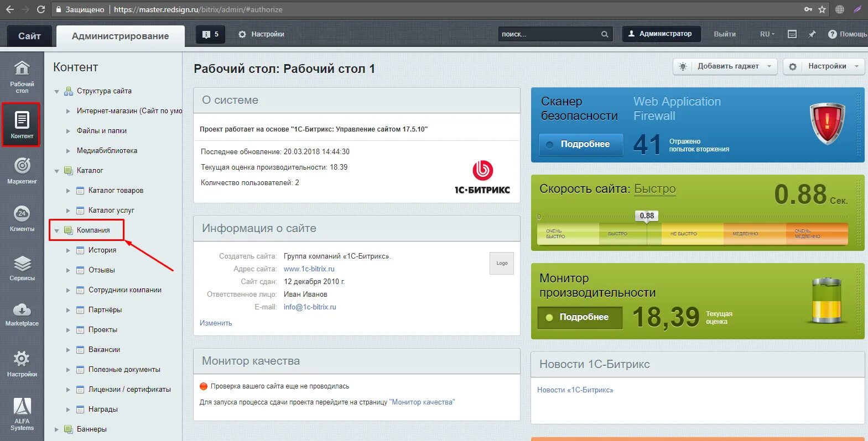Select Проекты in the tree

coord(103,330)
